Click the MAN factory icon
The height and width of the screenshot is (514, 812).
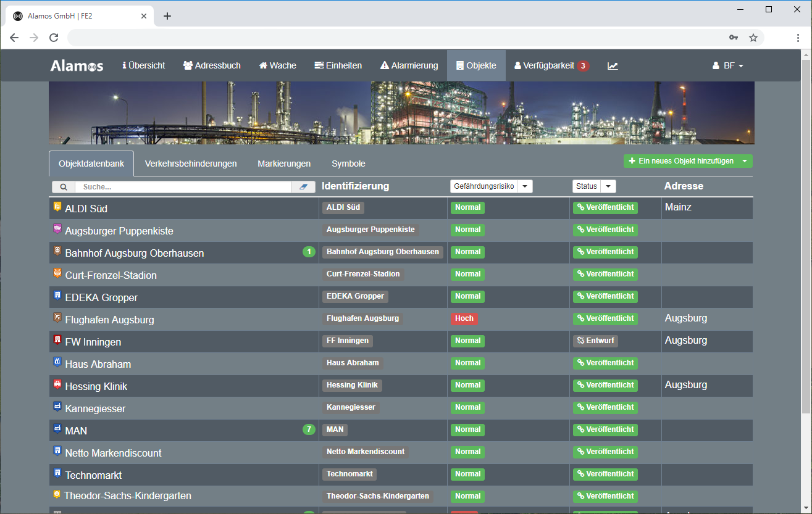(57, 429)
